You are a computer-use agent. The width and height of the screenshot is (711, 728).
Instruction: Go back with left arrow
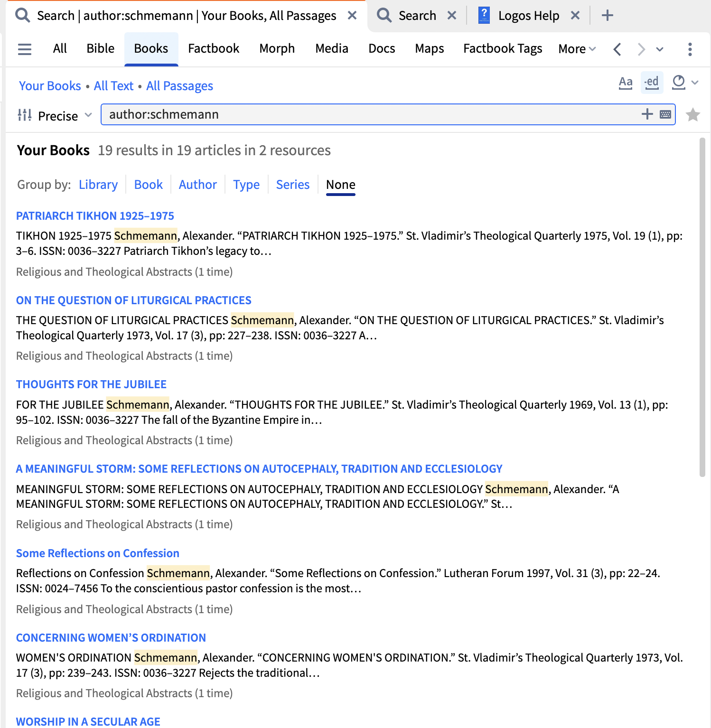pyautogui.click(x=617, y=49)
